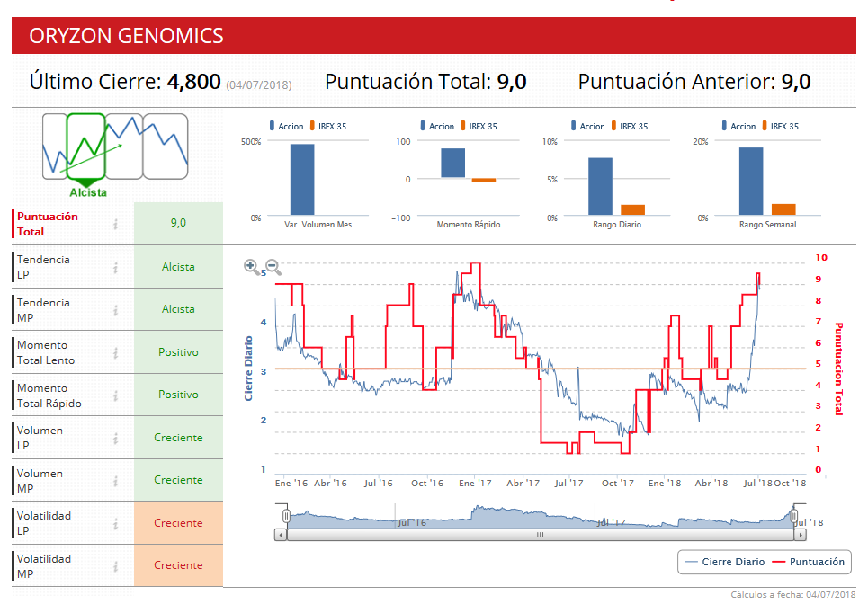Toggle Accion legend in Momento Rápido chart

[x=437, y=126]
